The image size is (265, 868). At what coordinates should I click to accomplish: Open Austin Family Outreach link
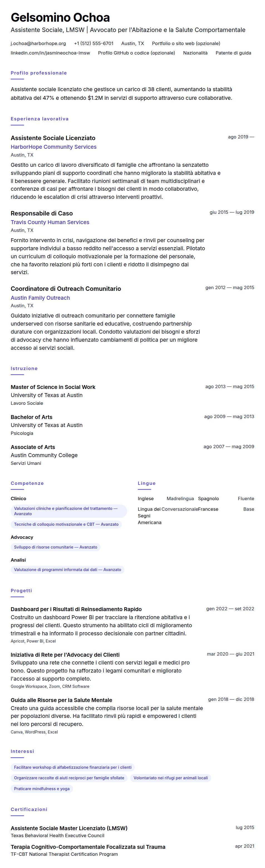(x=40, y=298)
